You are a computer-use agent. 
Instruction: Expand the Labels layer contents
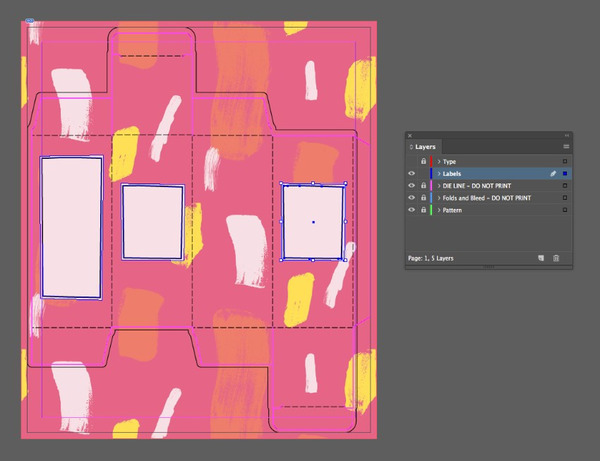pos(438,173)
